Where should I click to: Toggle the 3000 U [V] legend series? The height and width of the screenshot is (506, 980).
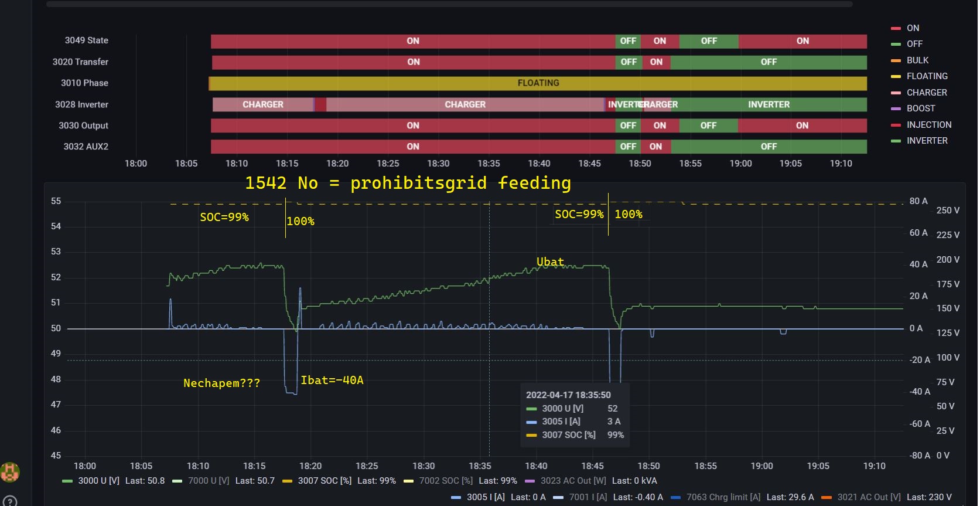click(98, 481)
